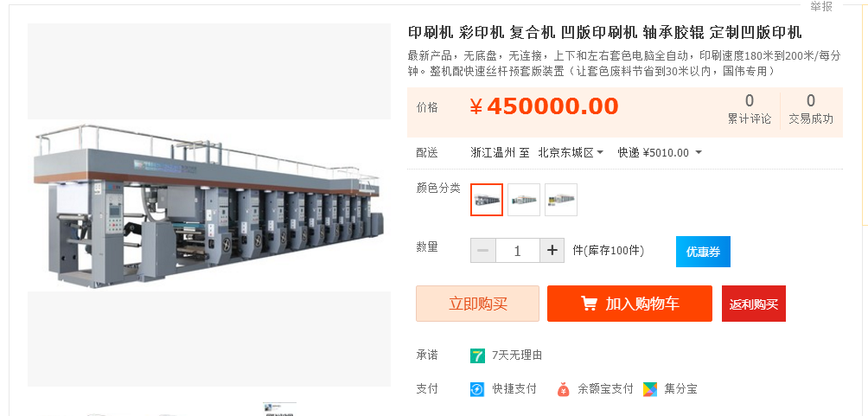Viewport: 868px width, 416px height.
Task: Select the first color option thumbnail
Action: [x=487, y=200]
